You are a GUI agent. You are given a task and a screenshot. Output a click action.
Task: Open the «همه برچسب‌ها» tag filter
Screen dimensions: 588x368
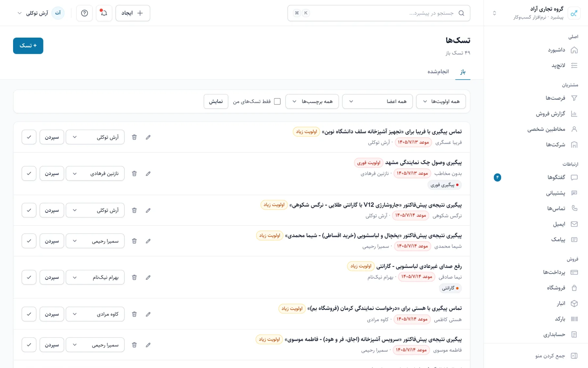(312, 101)
